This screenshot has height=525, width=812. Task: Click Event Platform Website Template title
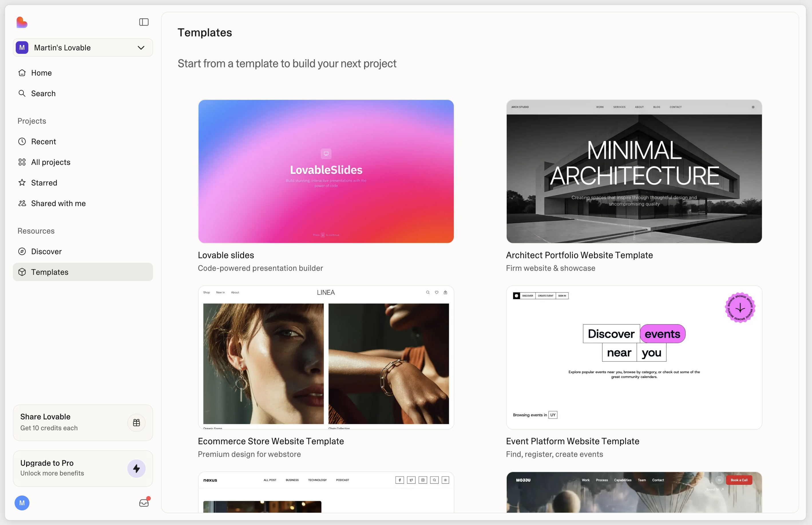point(573,441)
